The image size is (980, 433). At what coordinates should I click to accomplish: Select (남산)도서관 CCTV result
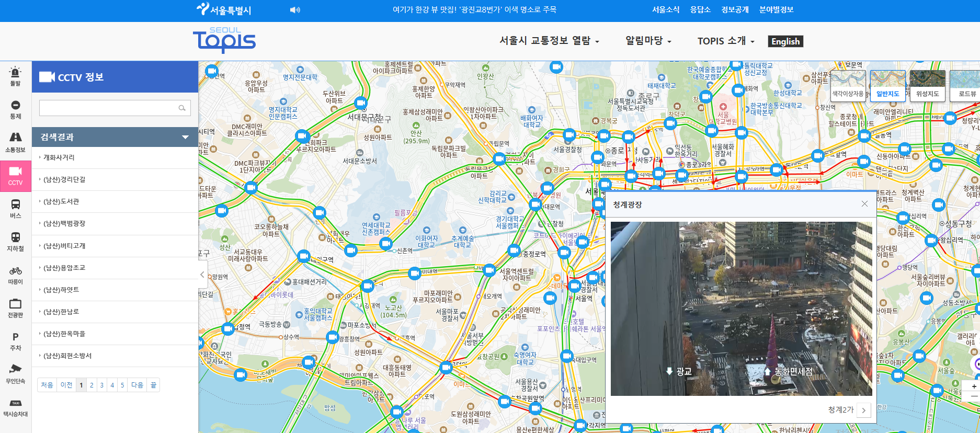[115, 201]
